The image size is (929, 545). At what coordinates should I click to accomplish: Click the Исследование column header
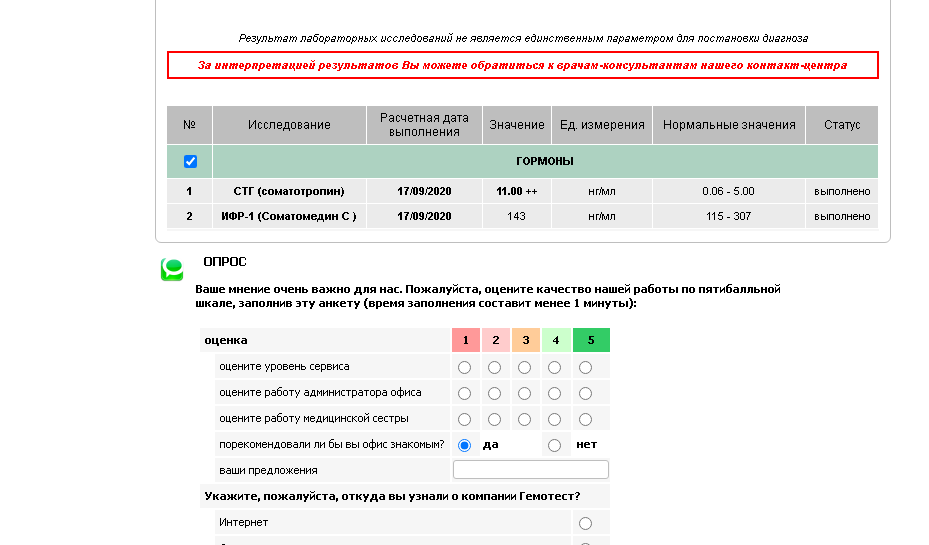tap(289, 125)
